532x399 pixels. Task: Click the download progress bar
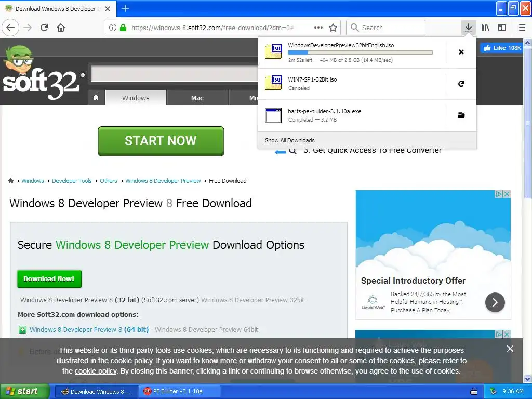pyautogui.click(x=361, y=52)
